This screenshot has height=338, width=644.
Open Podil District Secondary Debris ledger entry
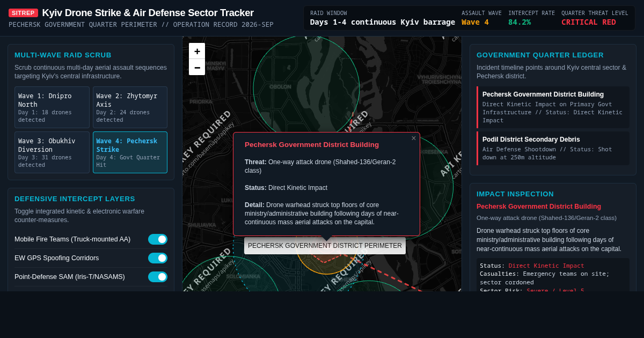click(553, 148)
